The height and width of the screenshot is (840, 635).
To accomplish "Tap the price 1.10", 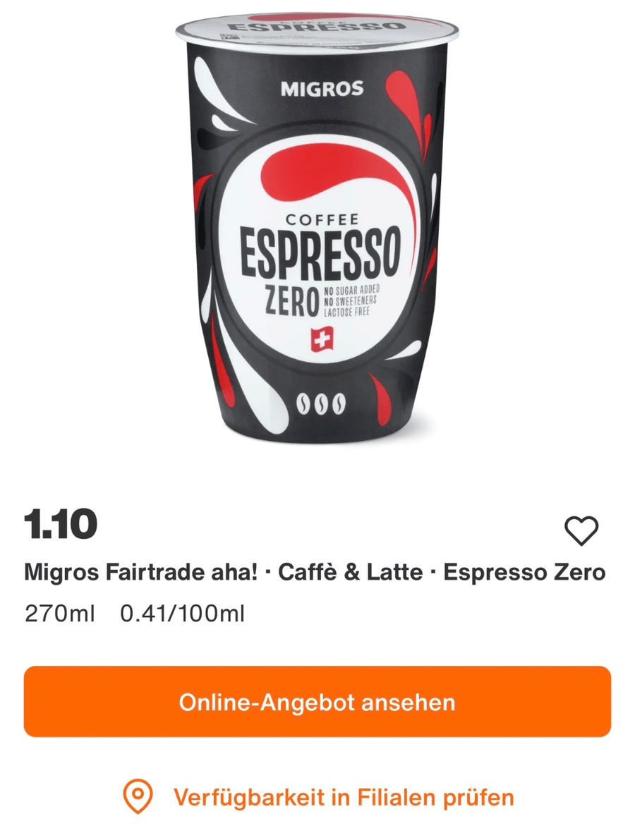I will point(61,524).
